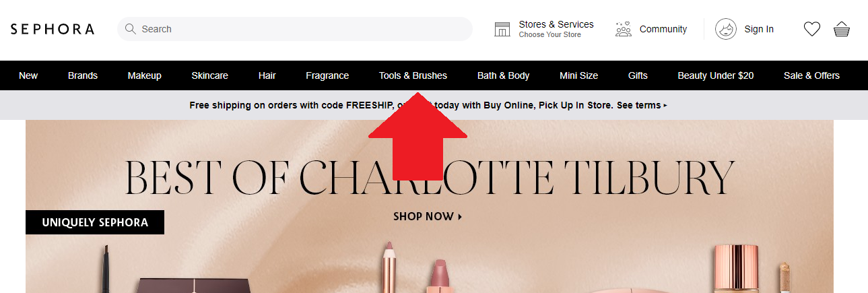
Task: Click the Community people icon
Action: [624, 29]
